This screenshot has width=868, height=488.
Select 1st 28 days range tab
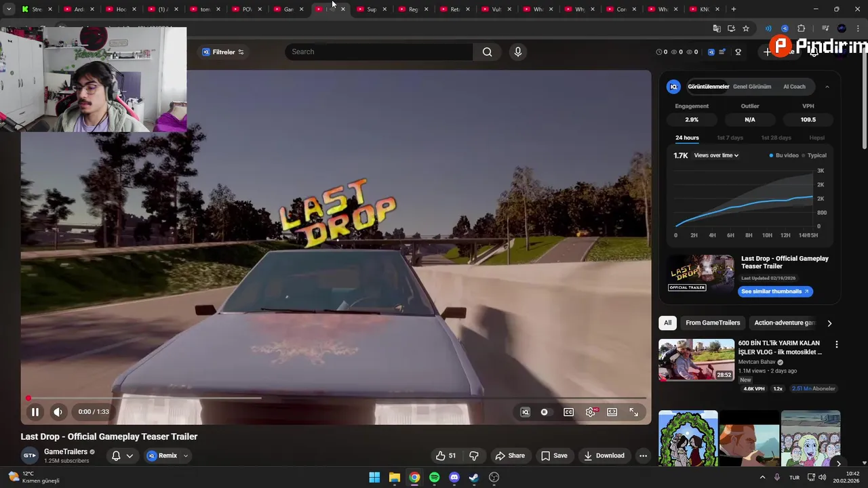tap(776, 138)
